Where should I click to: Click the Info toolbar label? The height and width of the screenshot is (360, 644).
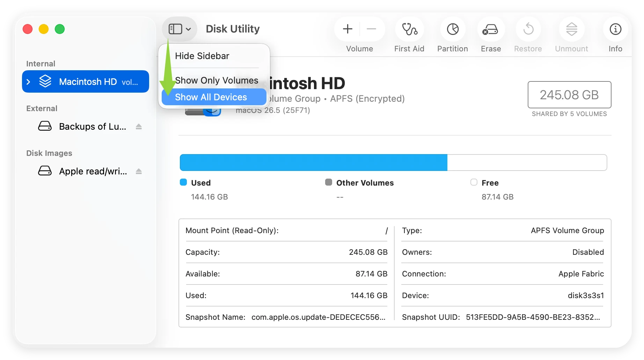tap(615, 49)
